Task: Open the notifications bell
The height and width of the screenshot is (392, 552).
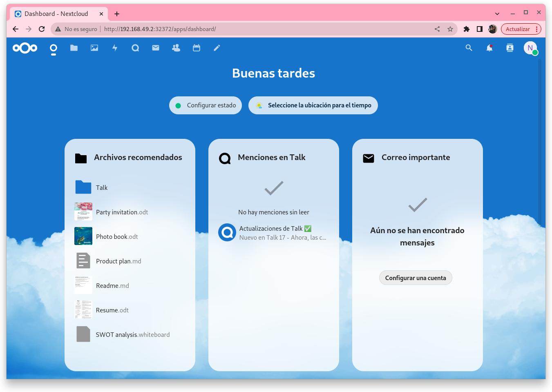Action: point(489,48)
